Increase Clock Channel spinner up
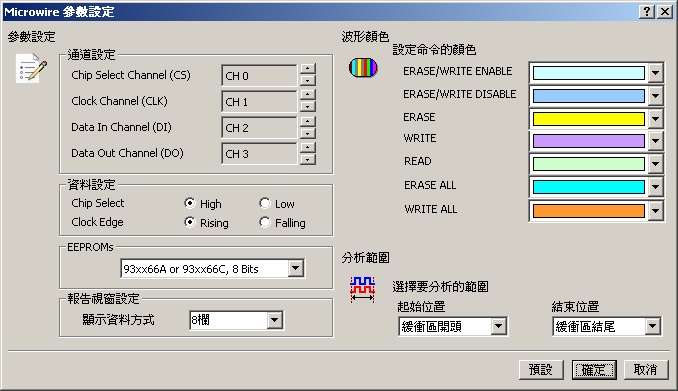 pyautogui.click(x=307, y=95)
